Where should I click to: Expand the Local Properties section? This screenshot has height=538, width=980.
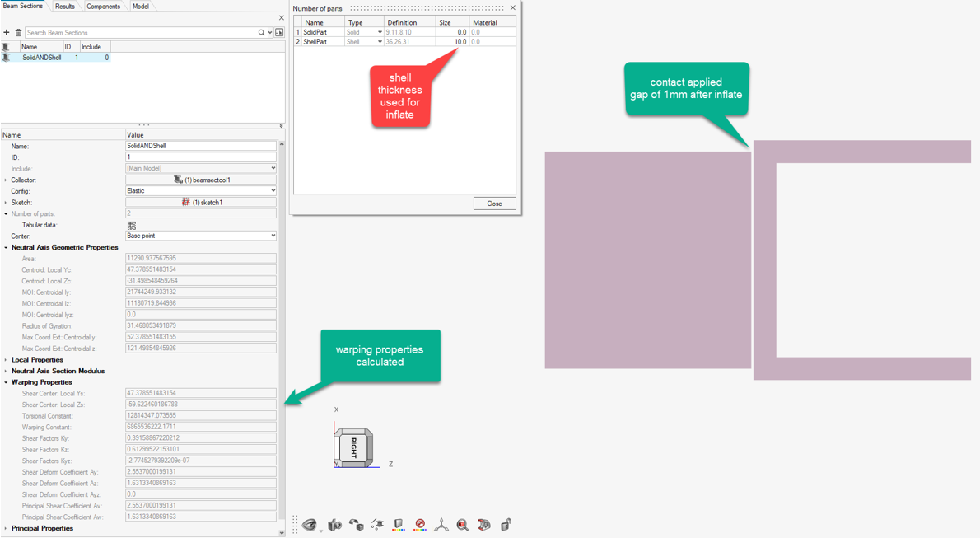click(x=6, y=360)
